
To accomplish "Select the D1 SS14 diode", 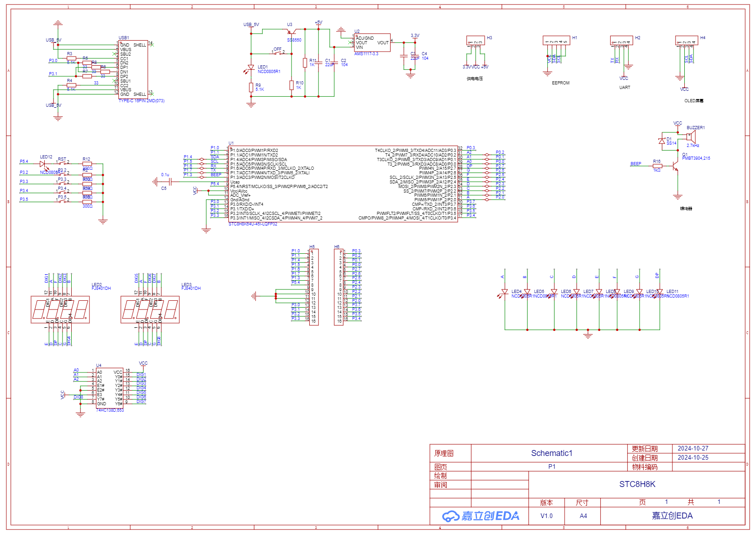I will (661, 141).
